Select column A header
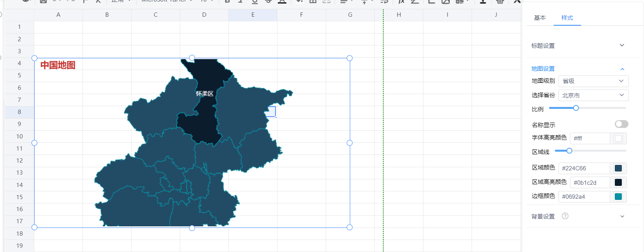The height and width of the screenshot is (252, 644). 58,15
